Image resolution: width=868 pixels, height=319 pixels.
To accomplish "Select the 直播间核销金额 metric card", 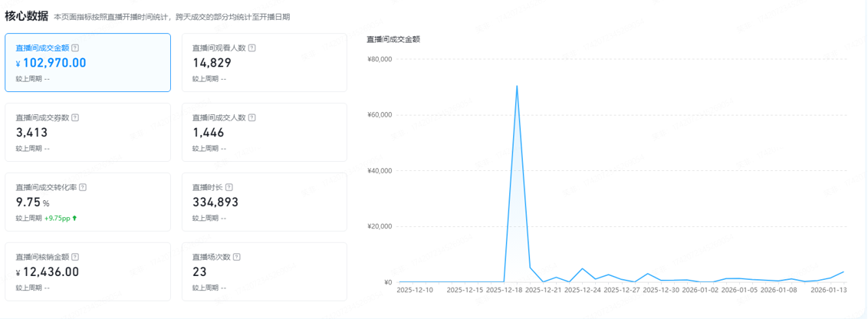I will click(87, 272).
